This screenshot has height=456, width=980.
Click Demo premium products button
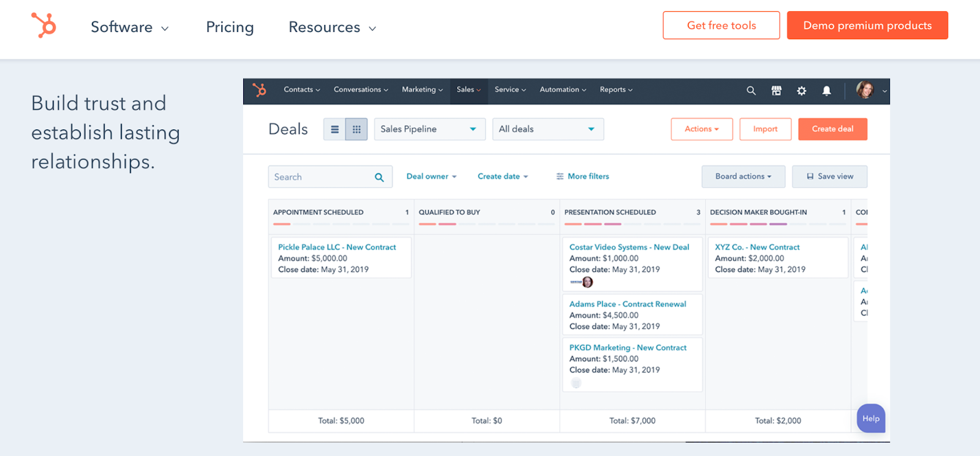click(867, 25)
